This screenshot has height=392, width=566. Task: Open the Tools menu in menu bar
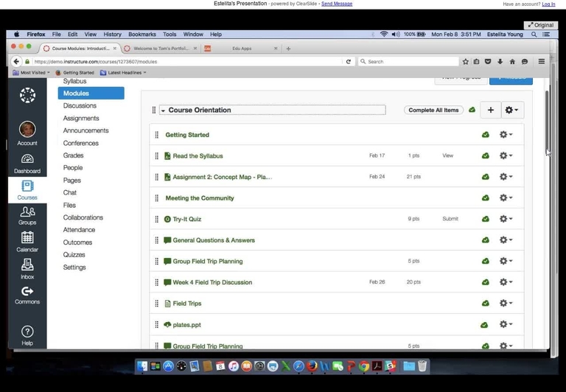170,35
